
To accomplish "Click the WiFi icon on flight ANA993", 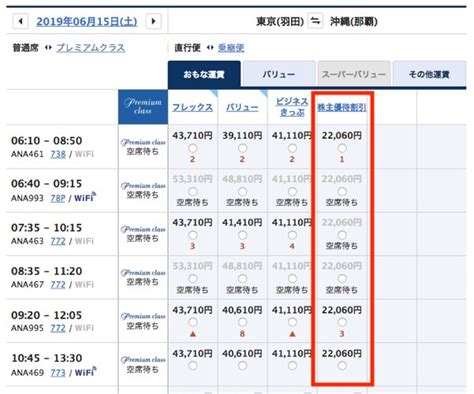I will [x=85, y=197].
